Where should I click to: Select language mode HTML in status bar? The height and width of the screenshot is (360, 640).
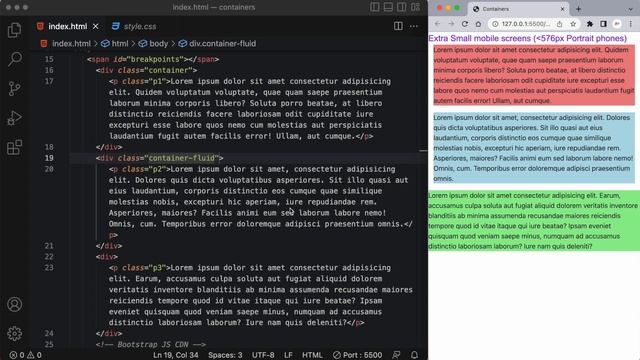coord(312,355)
